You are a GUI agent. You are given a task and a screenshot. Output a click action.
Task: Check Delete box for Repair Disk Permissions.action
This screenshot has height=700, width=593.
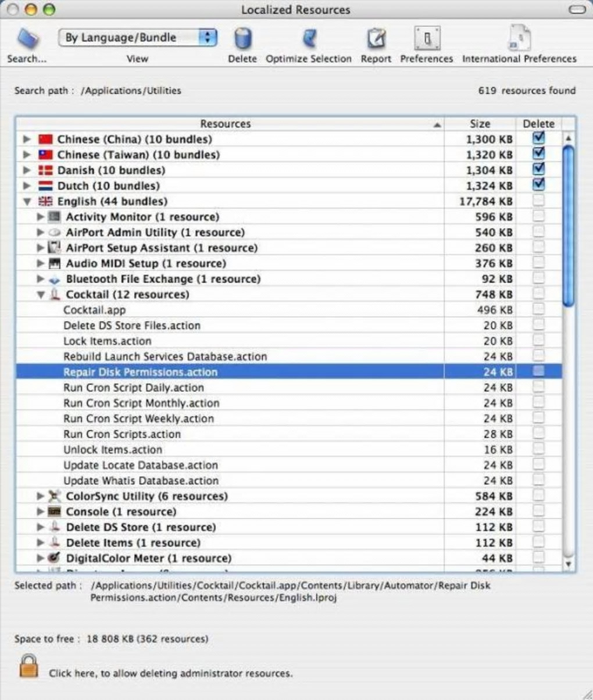pyautogui.click(x=539, y=371)
